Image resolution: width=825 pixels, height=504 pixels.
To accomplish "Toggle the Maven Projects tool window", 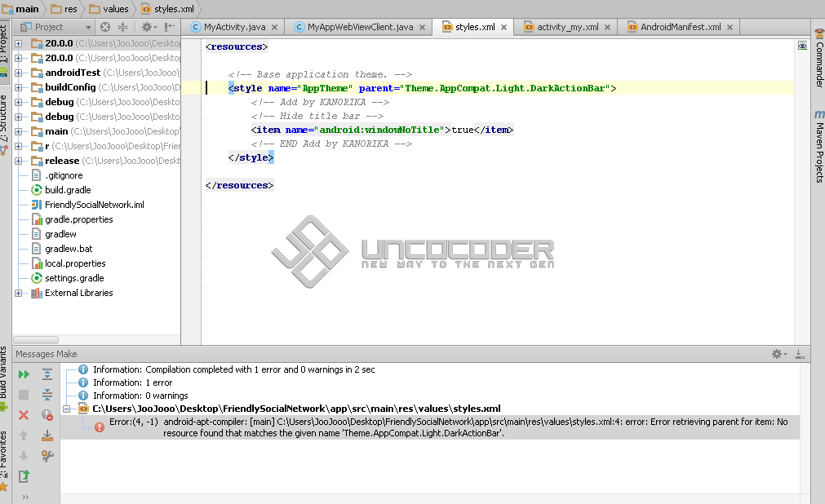I will tap(819, 147).
